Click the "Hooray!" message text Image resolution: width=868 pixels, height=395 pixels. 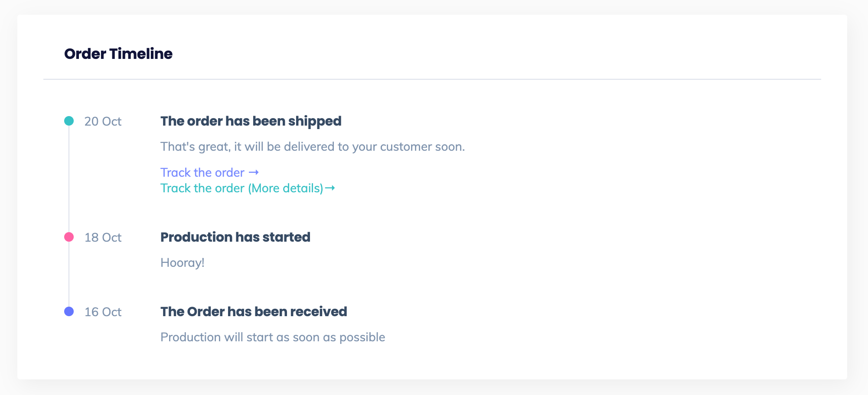coord(182,263)
